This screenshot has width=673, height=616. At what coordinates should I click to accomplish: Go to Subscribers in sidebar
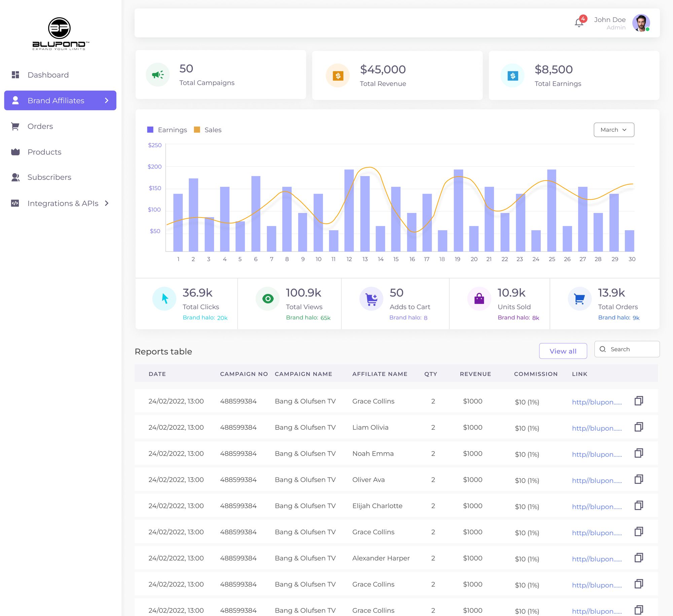tap(49, 177)
